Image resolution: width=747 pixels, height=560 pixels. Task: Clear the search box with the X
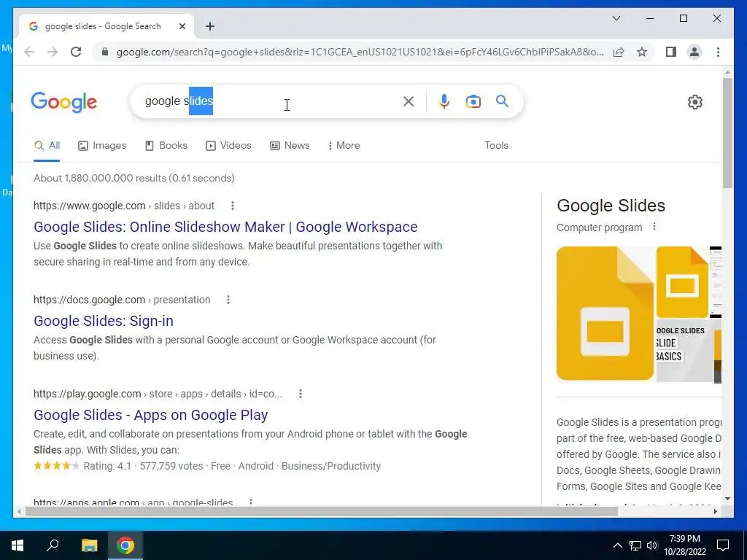tap(409, 101)
